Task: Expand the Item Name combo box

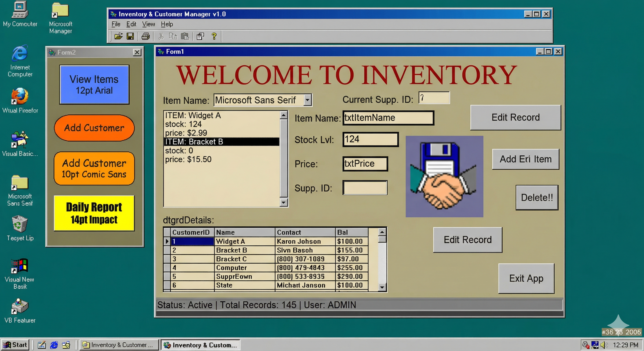Action: (308, 100)
